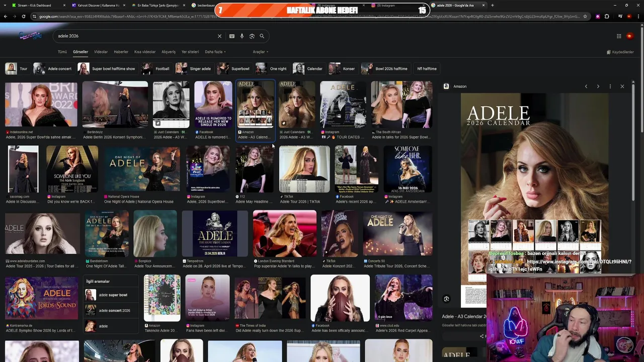Switch to En Baba Türkçe Şarkı tab
The image size is (644, 362).
[158, 6]
